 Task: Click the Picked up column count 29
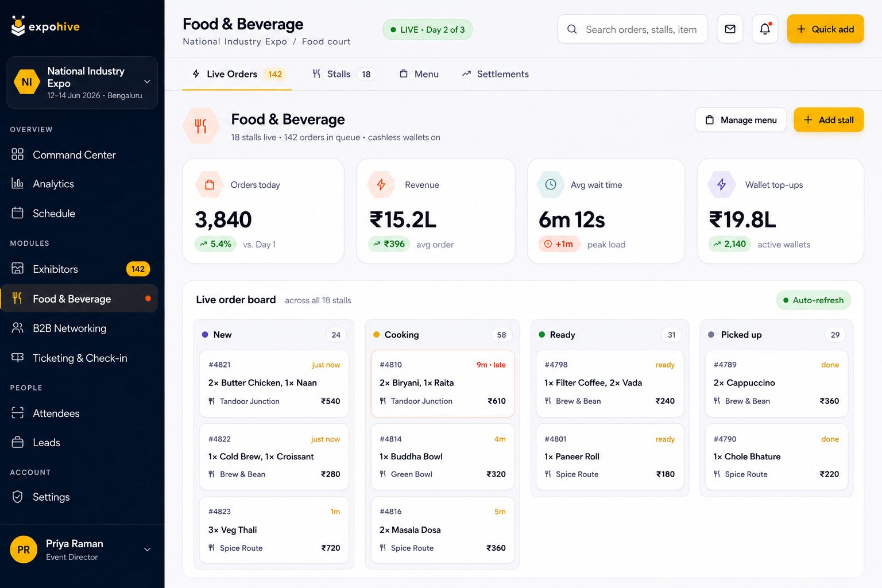835,335
